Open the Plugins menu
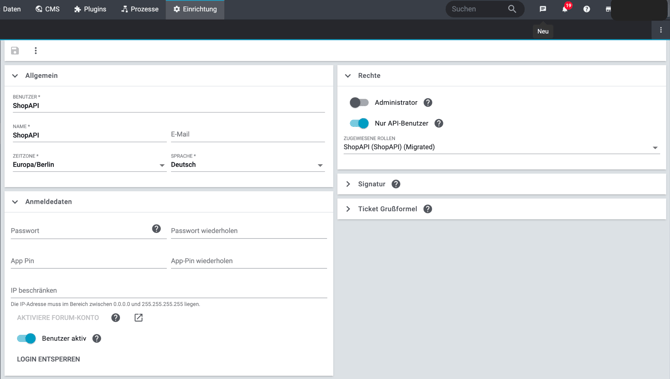 (90, 9)
